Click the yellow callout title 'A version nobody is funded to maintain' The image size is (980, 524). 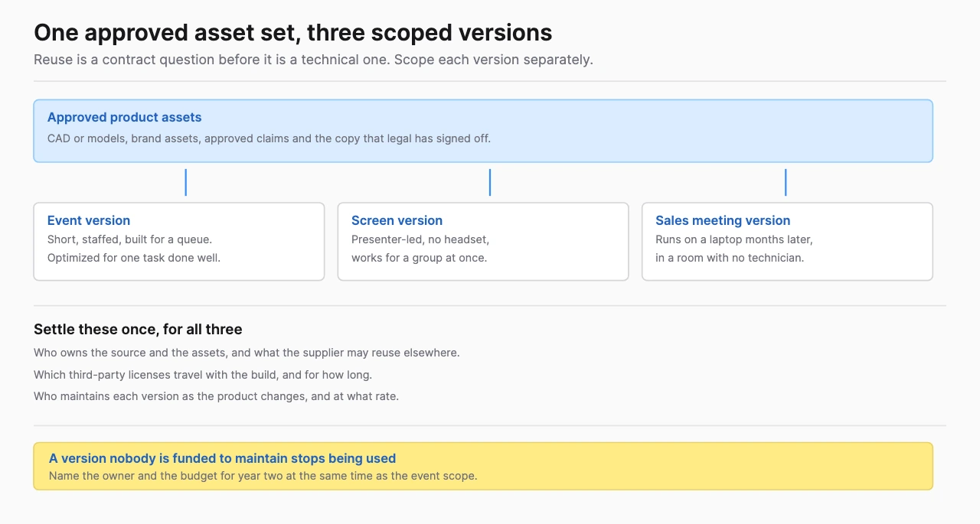[x=222, y=459]
